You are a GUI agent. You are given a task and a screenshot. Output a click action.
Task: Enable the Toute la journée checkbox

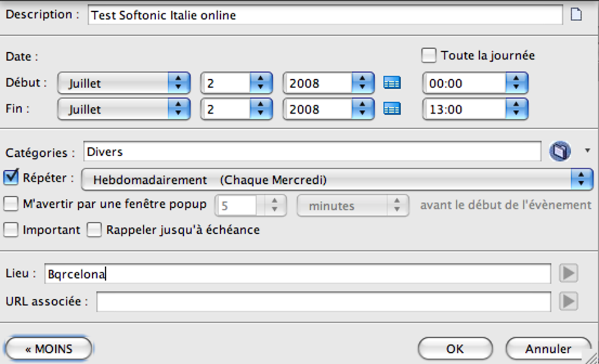(x=429, y=56)
